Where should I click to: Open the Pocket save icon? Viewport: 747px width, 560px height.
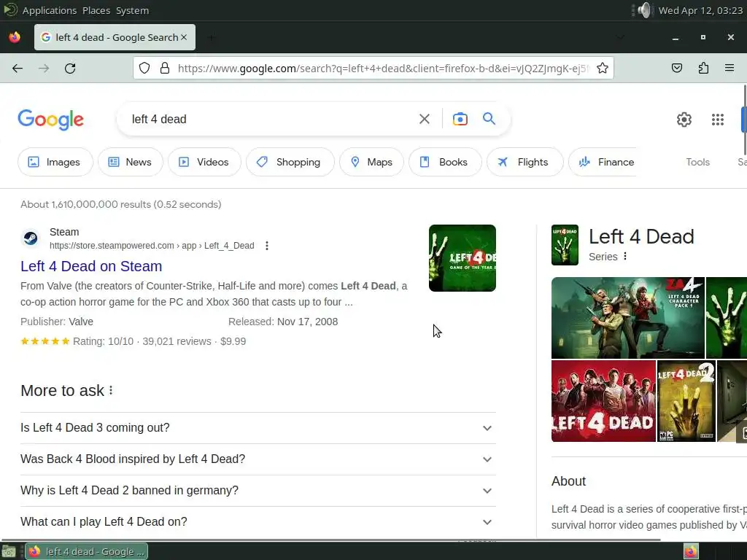pyautogui.click(x=677, y=68)
